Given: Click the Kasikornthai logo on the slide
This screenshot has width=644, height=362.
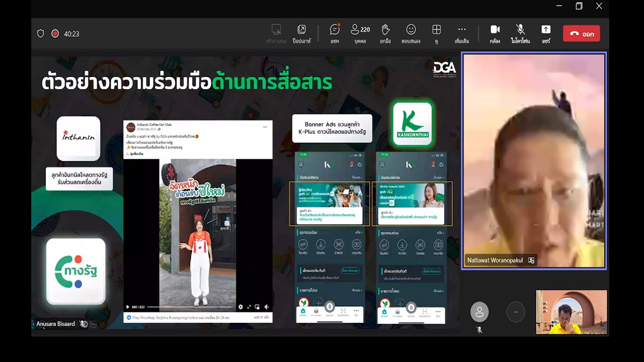Looking at the screenshot, I should pos(412,124).
